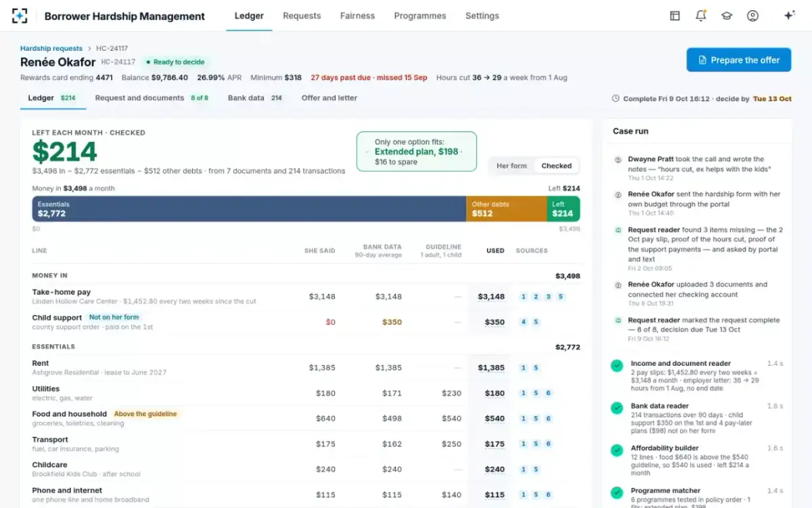Viewport: 812px width, 508px height.
Task: Select the Request and documents tab
Action: click(152, 98)
